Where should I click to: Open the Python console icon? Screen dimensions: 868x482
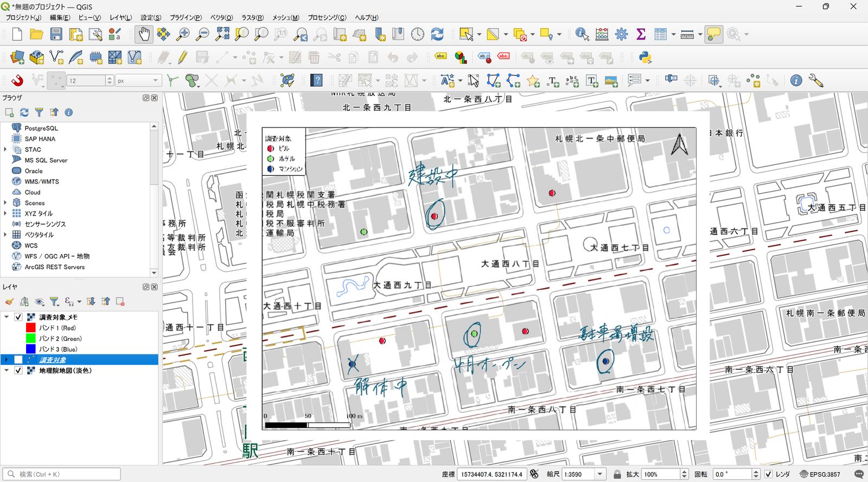(645, 58)
